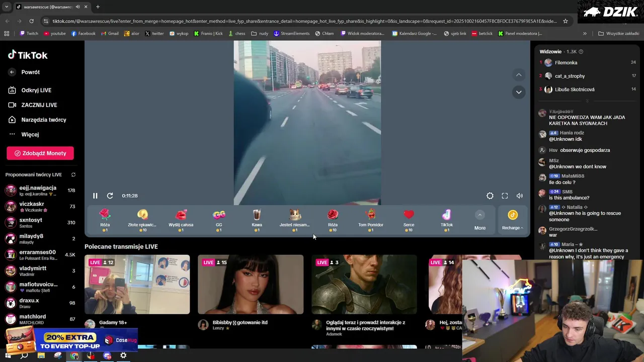Viewport: 644px width, 362px height.
Task: Send the TikTok gift
Action: click(x=447, y=221)
